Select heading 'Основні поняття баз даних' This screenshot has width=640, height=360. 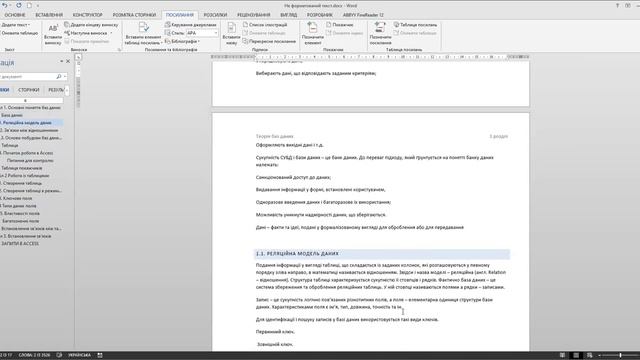31,108
